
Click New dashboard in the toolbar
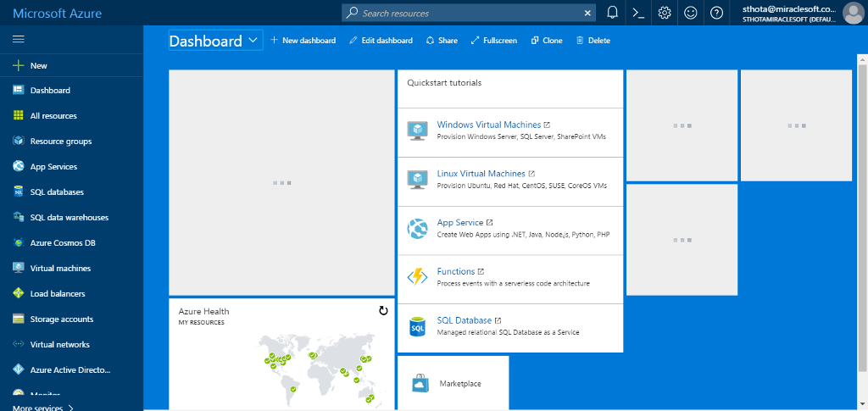tap(303, 41)
